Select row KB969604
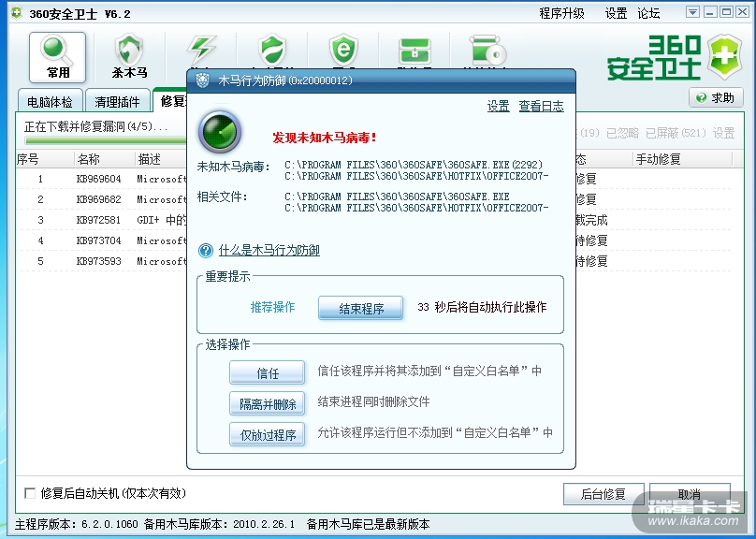The width and height of the screenshot is (756, 539). tap(373, 179)
